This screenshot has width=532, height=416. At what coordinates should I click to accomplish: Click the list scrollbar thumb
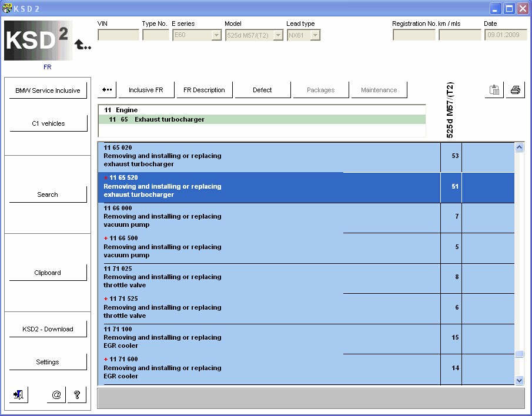(519, 354)
